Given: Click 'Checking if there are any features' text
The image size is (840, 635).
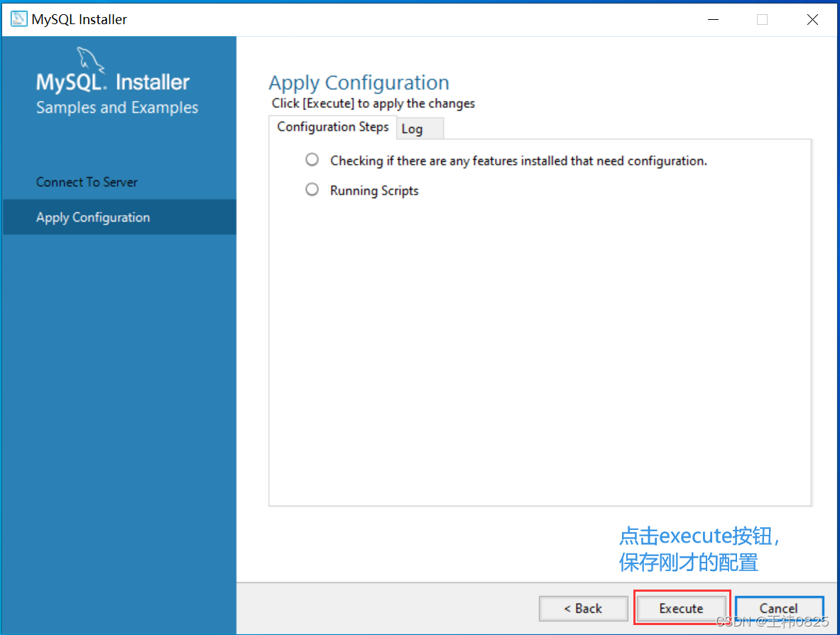Looking at the screenshot, I should point(518,161).
